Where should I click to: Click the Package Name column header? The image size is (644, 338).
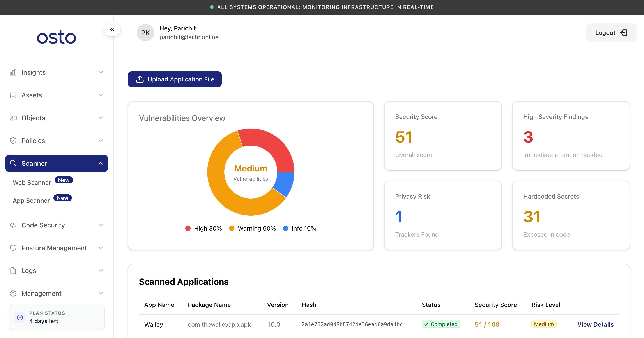coord(209,305)
